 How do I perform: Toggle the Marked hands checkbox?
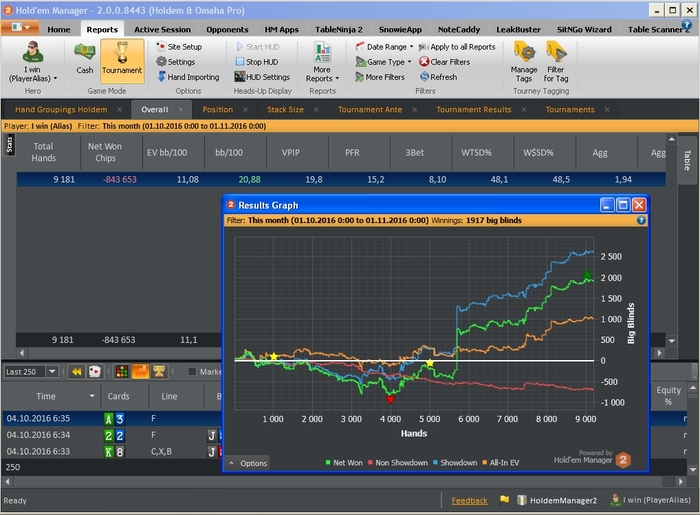[x=192, y=371]
